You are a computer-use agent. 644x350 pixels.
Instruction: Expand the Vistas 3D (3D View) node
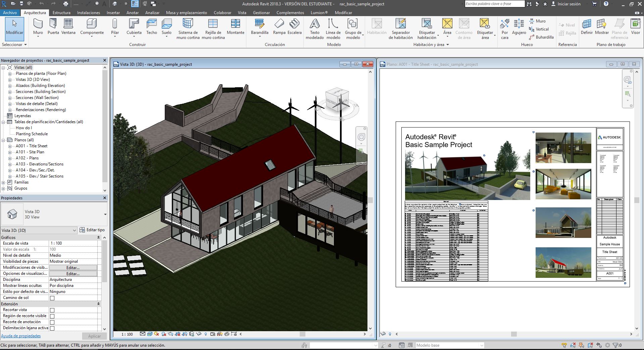[10, 80]
